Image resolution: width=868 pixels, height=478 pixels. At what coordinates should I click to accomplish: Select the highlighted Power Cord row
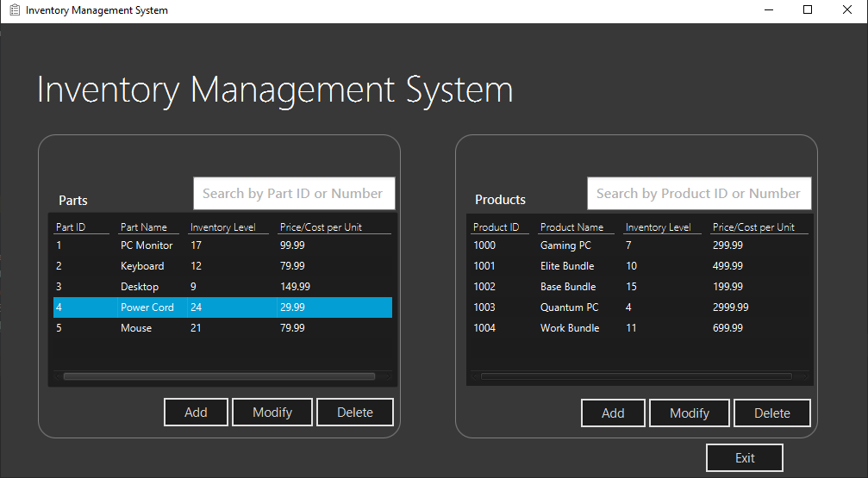pos(222,307)
